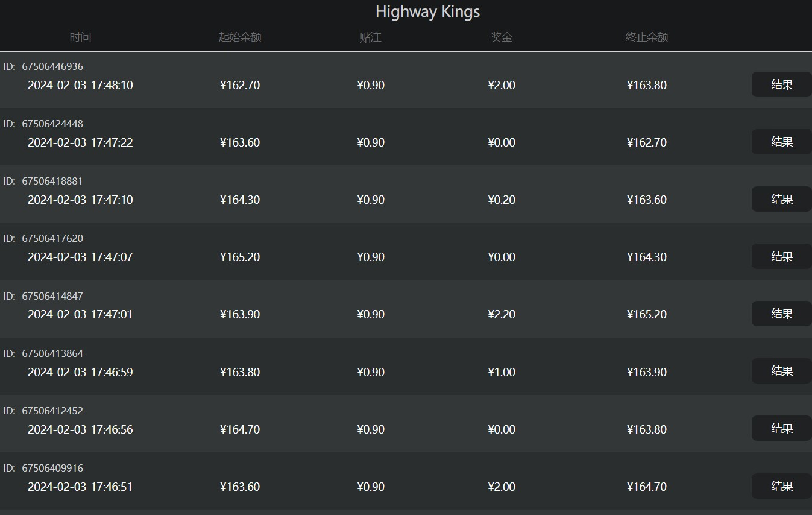Click the 赌注 column header
The width and height of the screenshot is (812, 515).
tap(371, 37)
